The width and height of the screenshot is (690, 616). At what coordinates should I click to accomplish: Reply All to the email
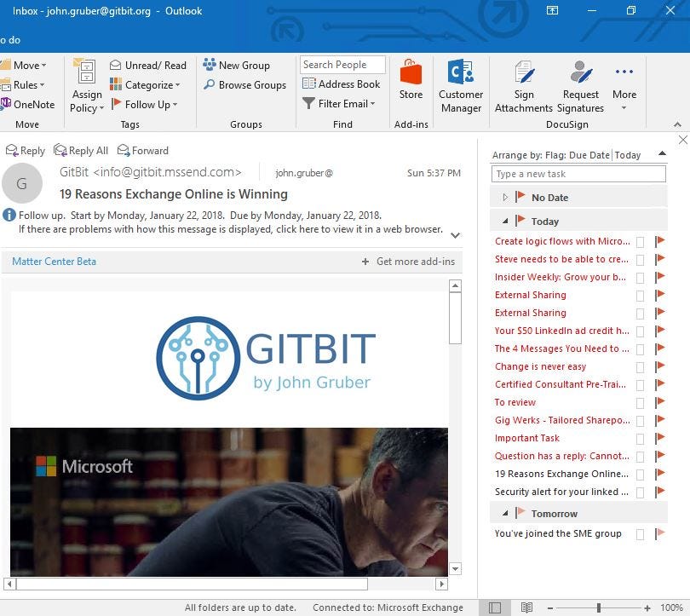tap(81, 151)
